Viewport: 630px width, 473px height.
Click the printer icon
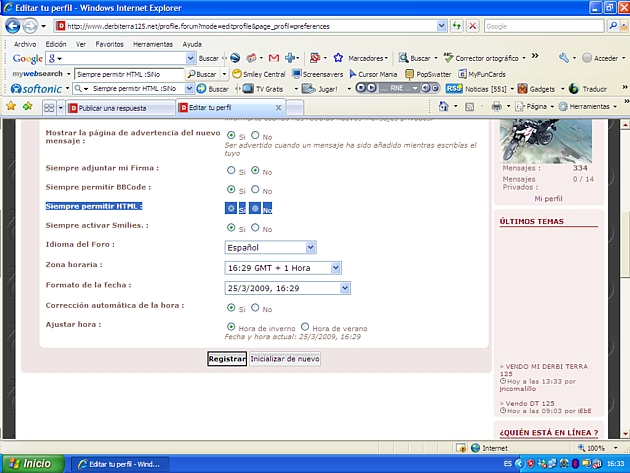497,106
